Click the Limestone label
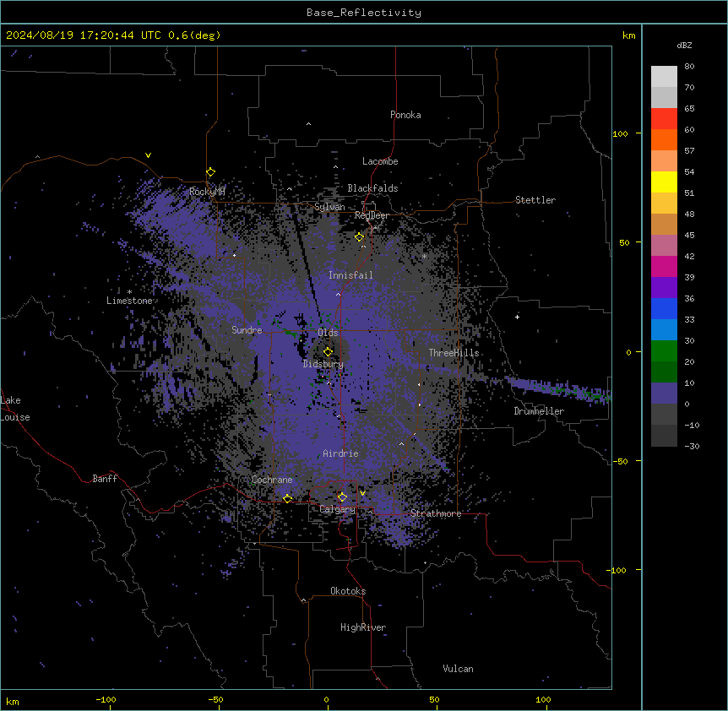 (x=129, y=301)
